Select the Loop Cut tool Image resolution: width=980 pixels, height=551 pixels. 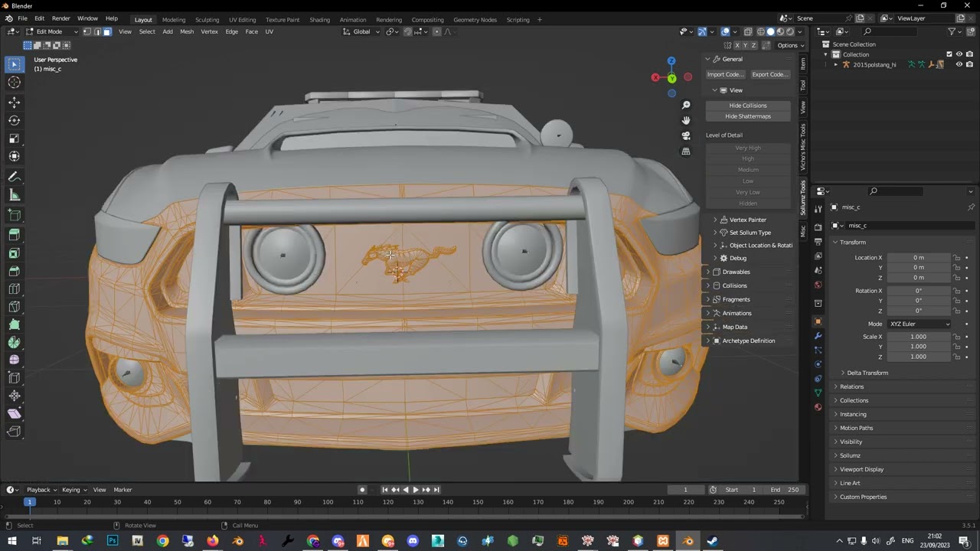click(15, 289)
